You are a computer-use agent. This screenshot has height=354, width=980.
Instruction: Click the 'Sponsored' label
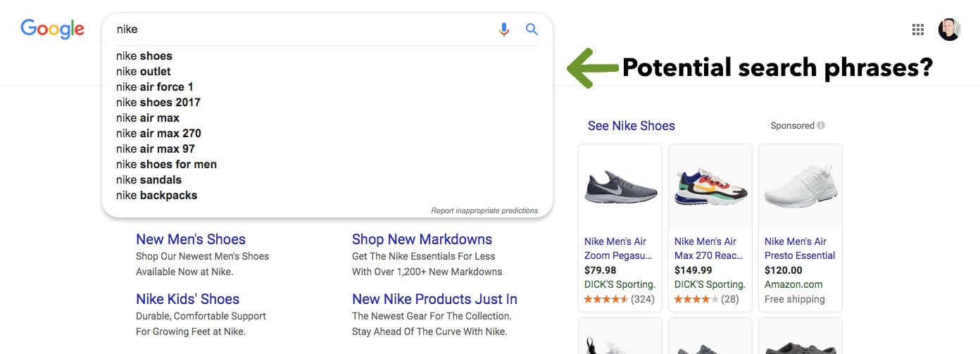point(792,125)
